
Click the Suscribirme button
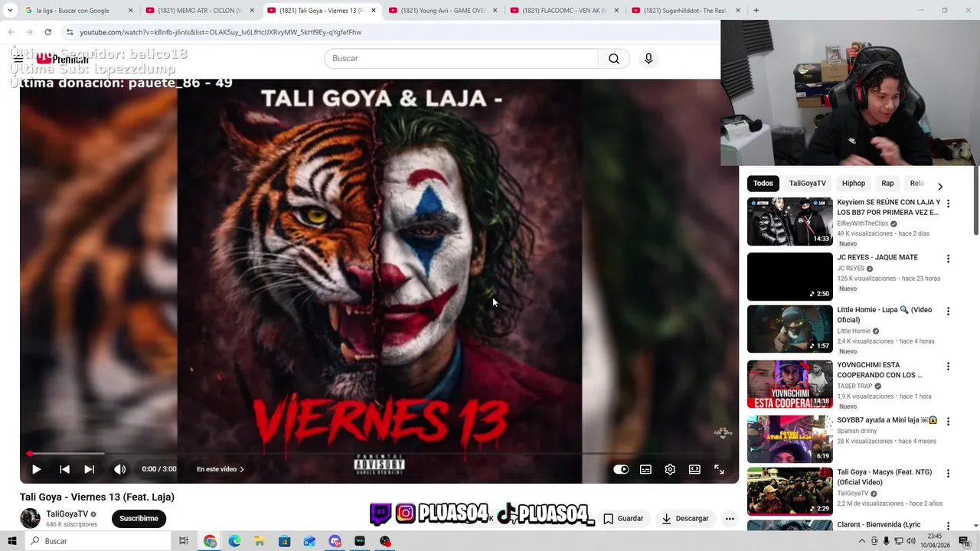click(139, 518)
